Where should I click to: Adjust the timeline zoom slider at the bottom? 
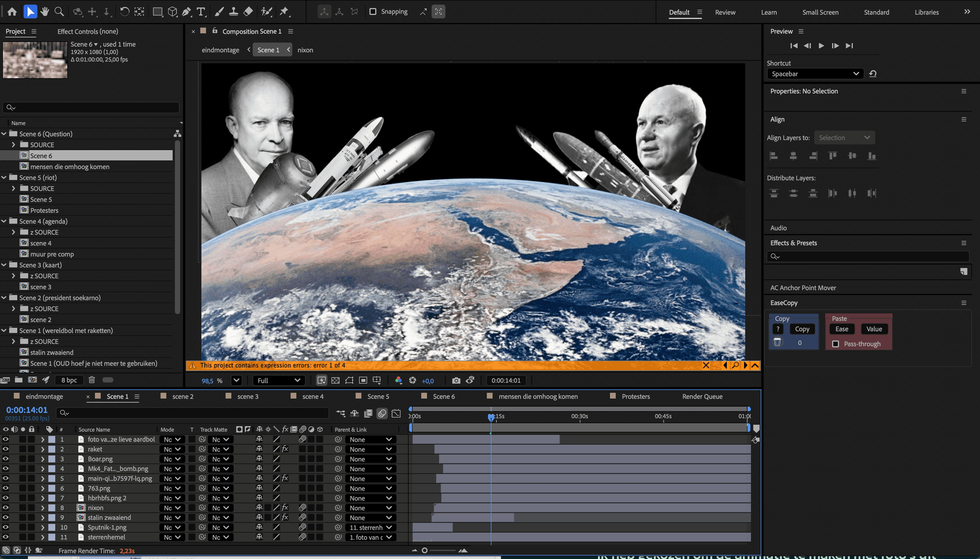(x=424, y=550)
